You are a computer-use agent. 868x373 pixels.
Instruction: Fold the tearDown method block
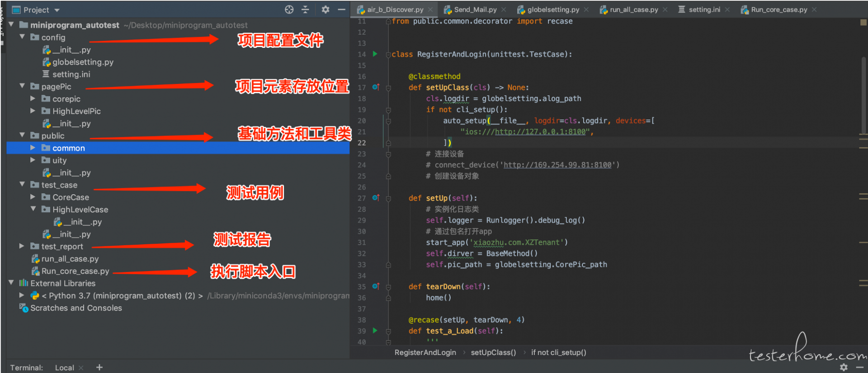[388, 287]
